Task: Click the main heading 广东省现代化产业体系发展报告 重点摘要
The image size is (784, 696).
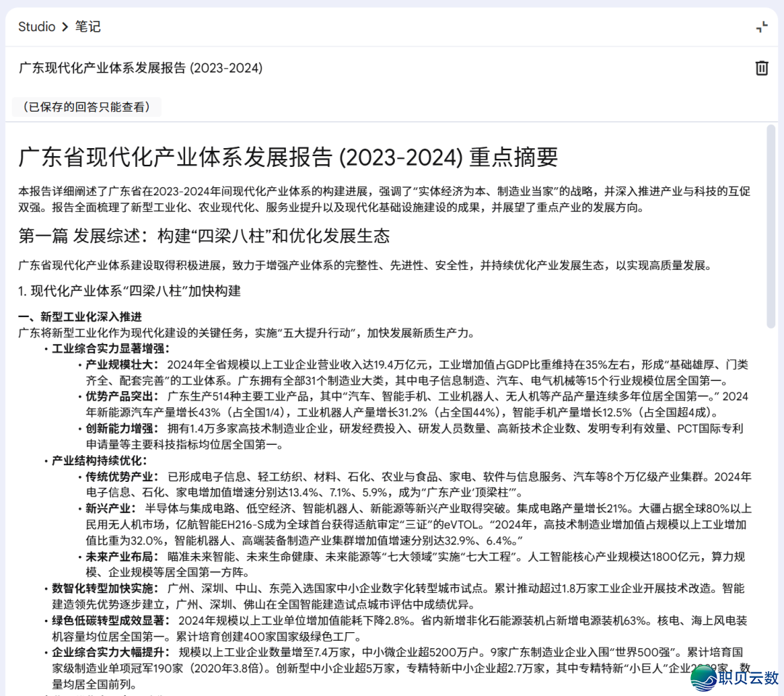Action: (288, 157)
